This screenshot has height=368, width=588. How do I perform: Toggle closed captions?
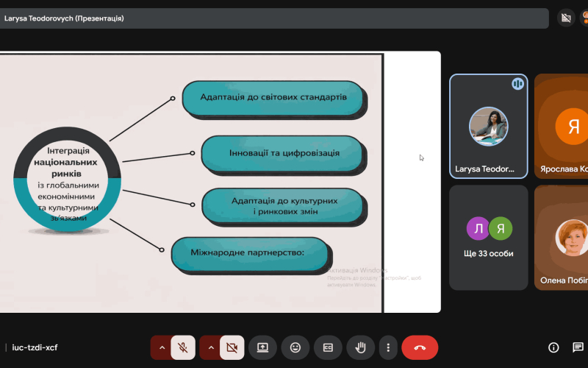(328, 347)
